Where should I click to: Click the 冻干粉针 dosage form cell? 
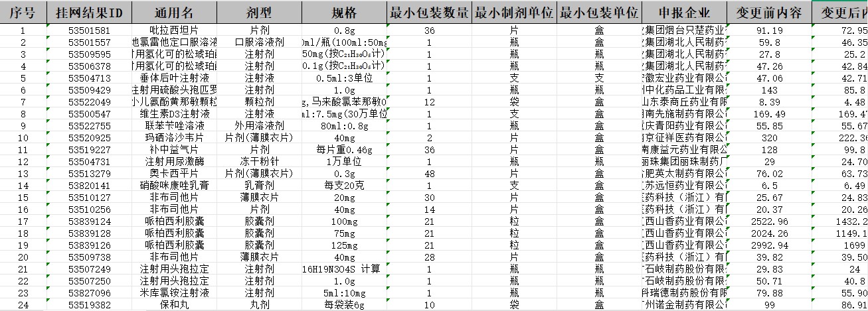(259, 162)
